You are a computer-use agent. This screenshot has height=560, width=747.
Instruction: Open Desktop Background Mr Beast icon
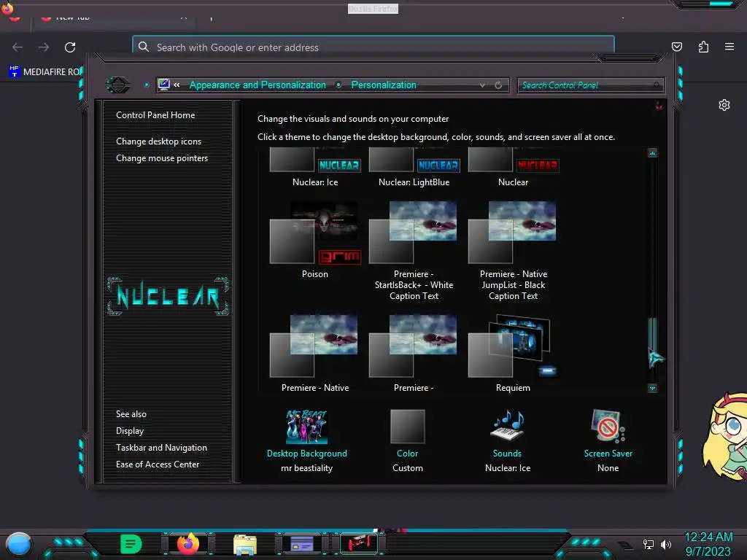click(x=307, y=426)
